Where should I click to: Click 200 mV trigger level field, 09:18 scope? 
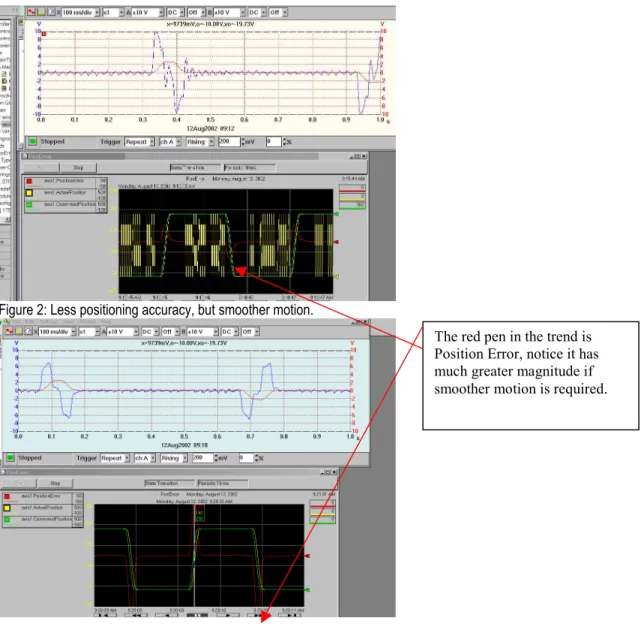click(x=203, y=458)
